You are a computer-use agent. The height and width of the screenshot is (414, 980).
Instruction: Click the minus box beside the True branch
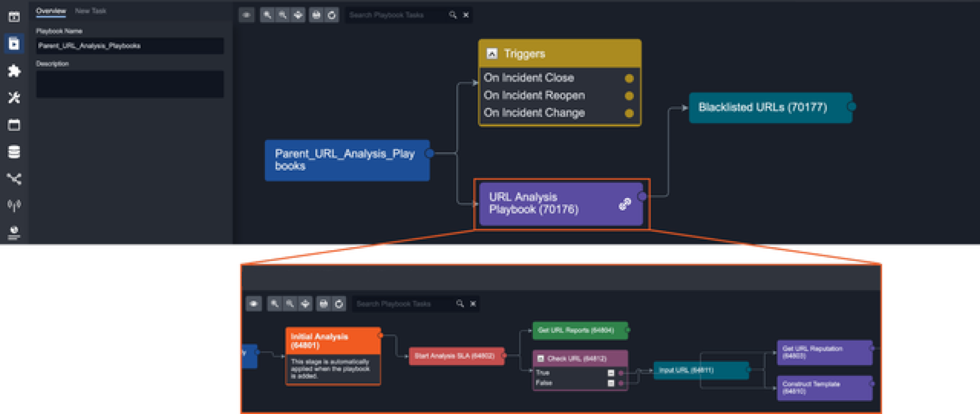click(611, 373)
